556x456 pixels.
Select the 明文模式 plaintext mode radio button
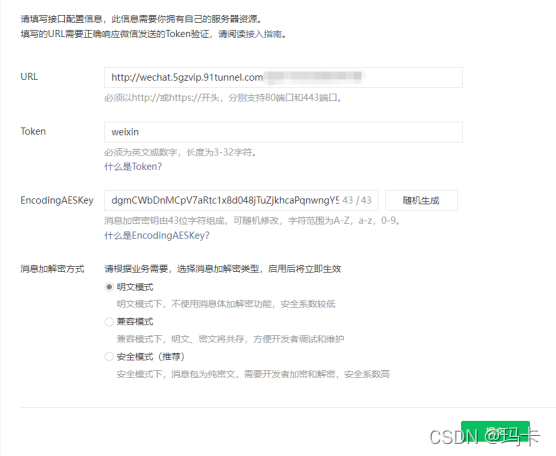[109, 287]
